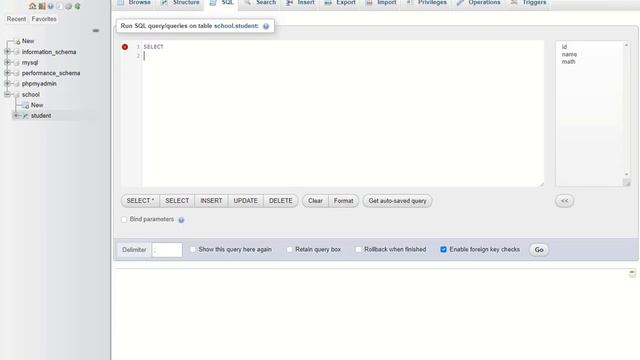Screen dimensions: 640x360
Task: Click the student table icon in tree
Action: click(x=25, y=116)
